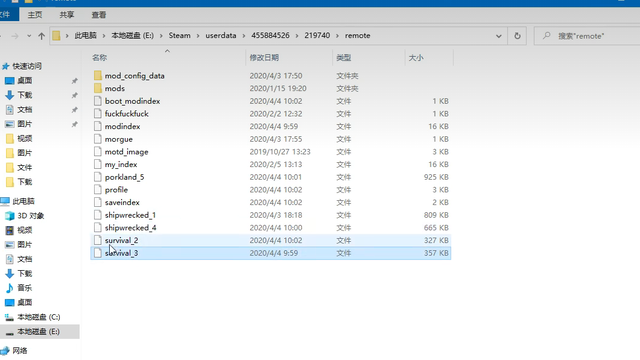Image resolution: width=640 pixels, height=360 pixels.
Task: Click the forward navigation arrow
Action: pos(15,36)
